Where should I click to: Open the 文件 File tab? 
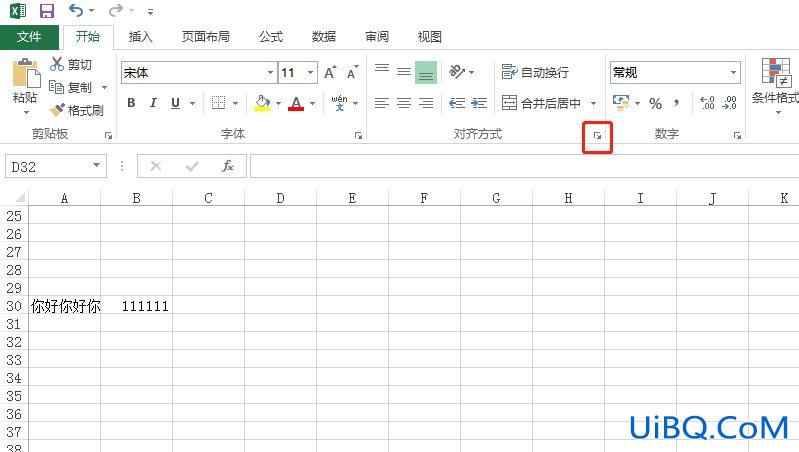pyautogui.click(x=29, y=37)
